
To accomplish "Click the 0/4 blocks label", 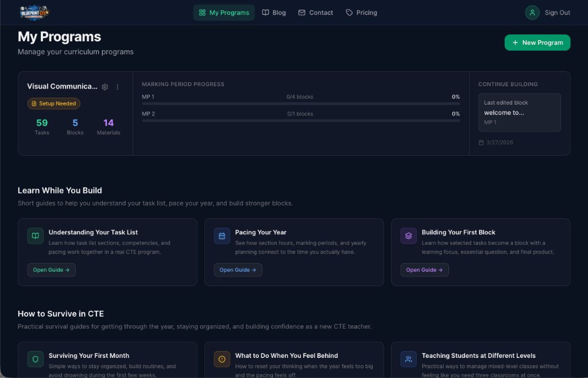I will (x=300, y=97).
